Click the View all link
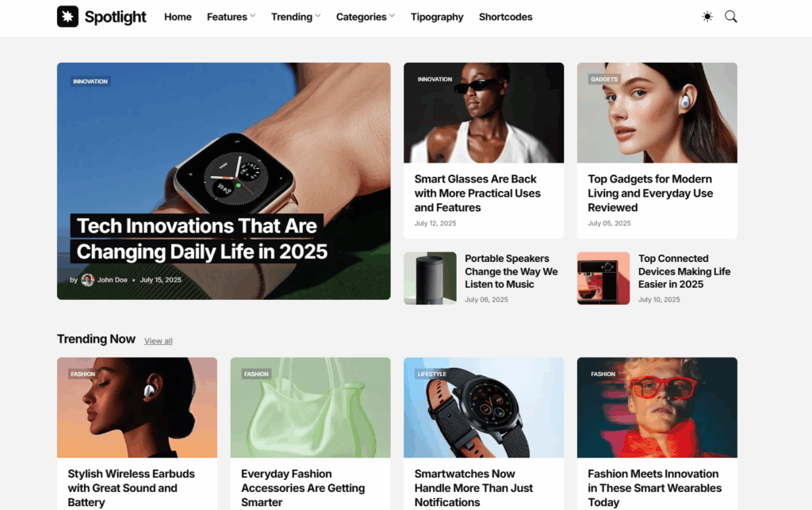Image resolution: width=812 pixels, height=510 pixels. point(159,341)
